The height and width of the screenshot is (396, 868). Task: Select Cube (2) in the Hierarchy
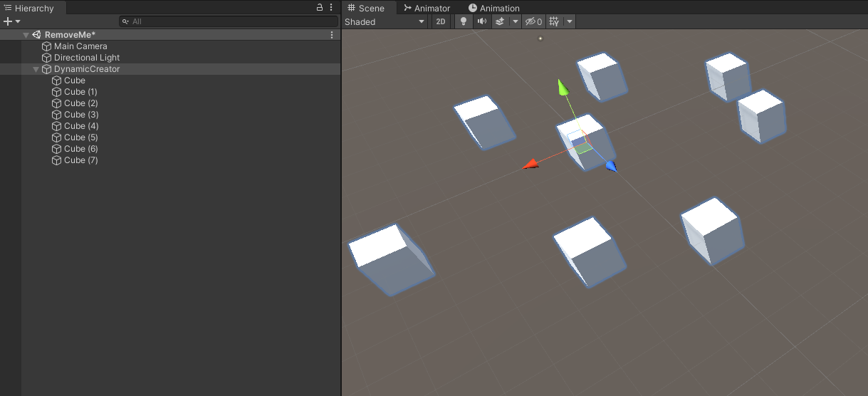click(81, 103)
